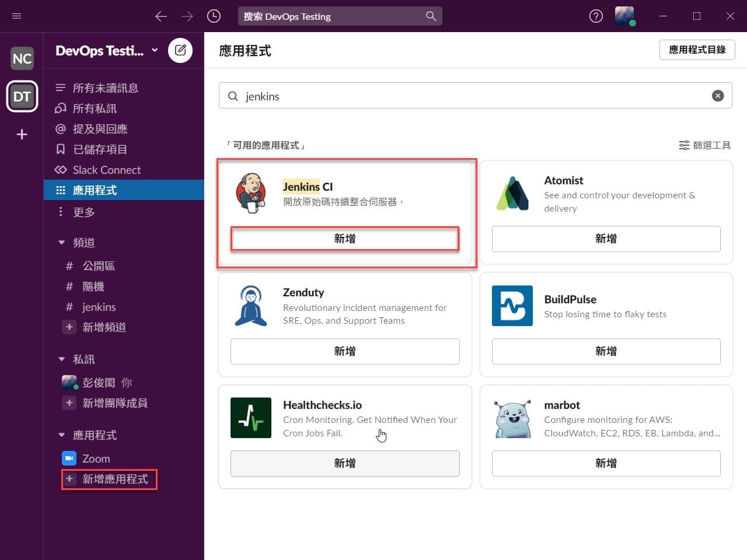The image size is (747, 560).
Task: Add the Jenkins CI app
Action: (x=345, y=239)
